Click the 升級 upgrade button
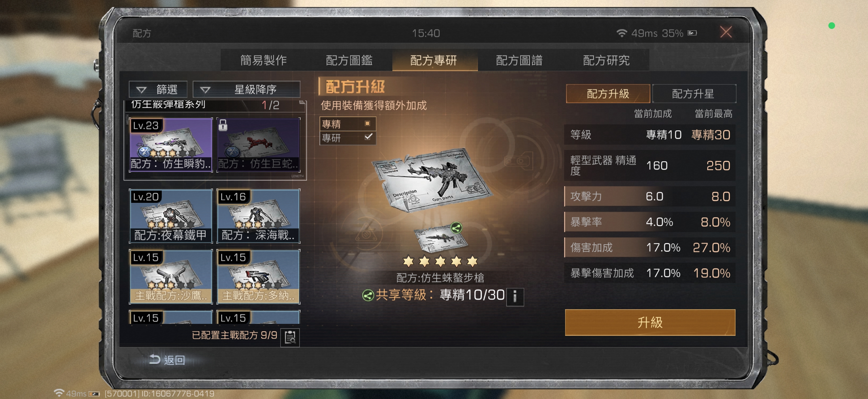 [650, 322]
